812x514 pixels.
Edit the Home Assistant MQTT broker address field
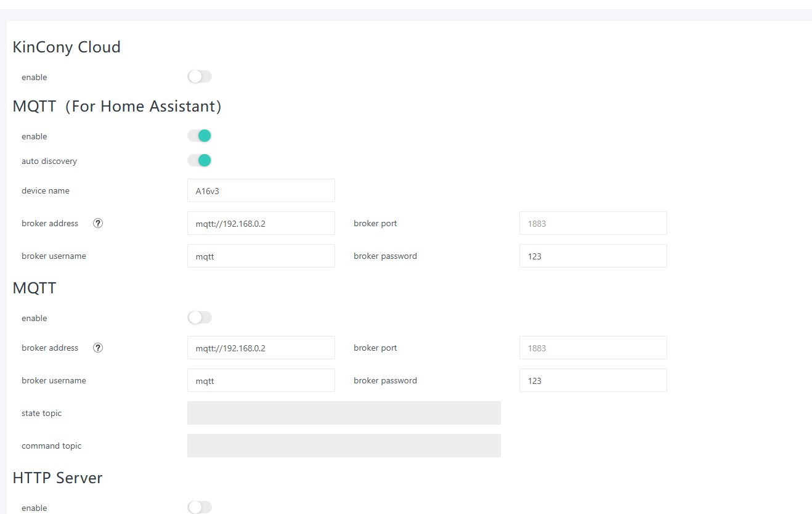261,223
